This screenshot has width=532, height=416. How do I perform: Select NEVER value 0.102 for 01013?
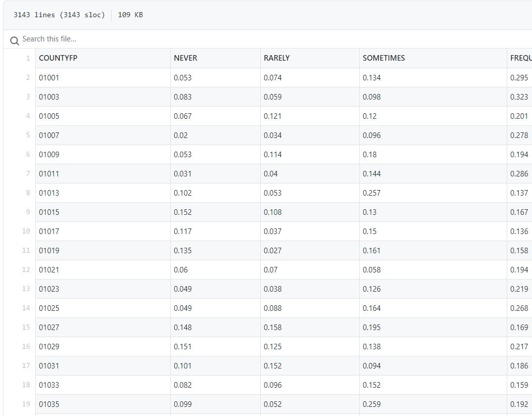(x=215, y=193)
